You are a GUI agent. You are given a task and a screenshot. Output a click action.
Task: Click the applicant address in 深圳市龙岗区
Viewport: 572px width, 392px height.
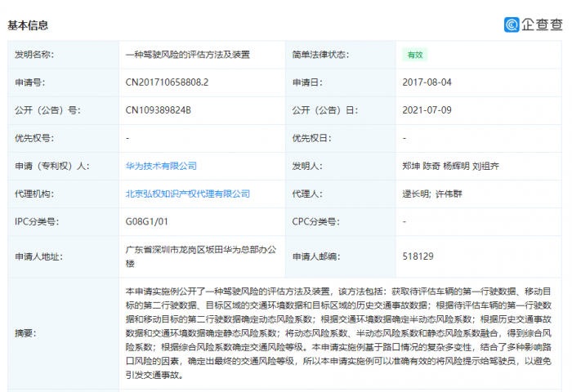pos(195,250)
